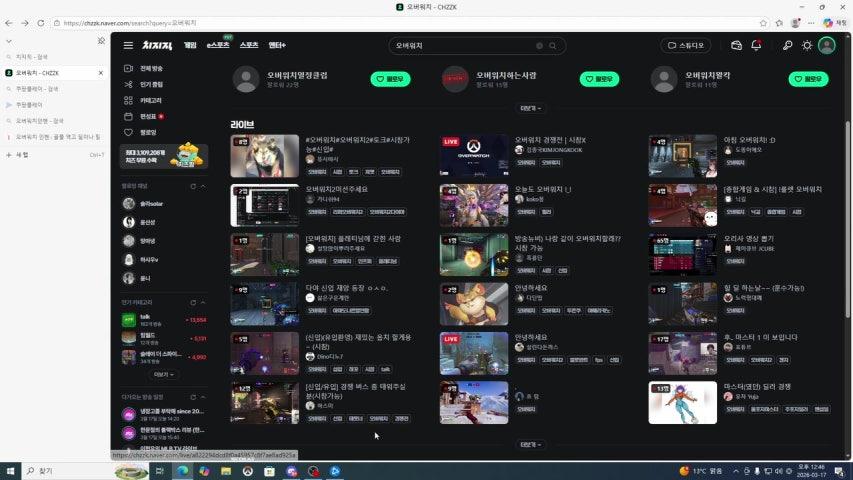
Task: Open the 오리사 영상 뽑기 stream title
Action: (x=749, y=238)
